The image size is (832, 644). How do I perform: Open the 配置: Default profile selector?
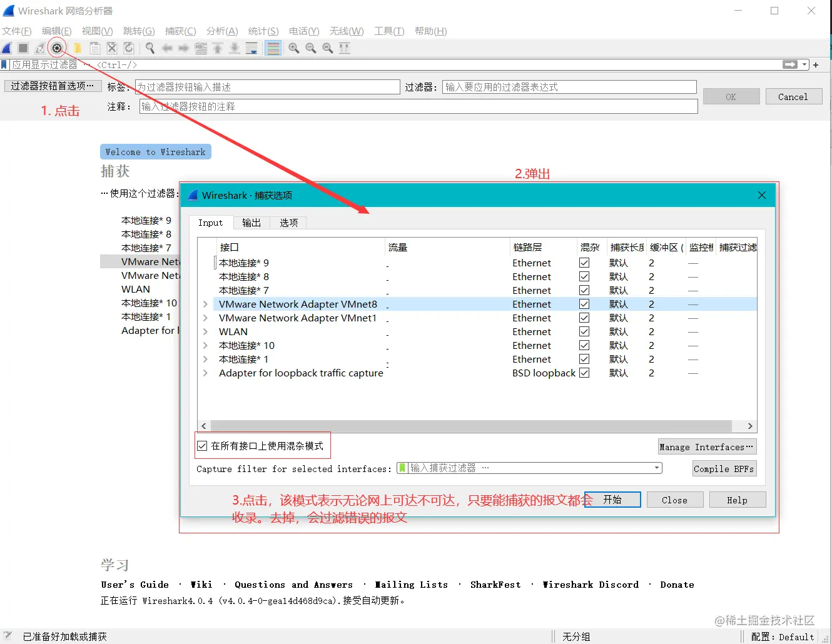coord(783,636)
